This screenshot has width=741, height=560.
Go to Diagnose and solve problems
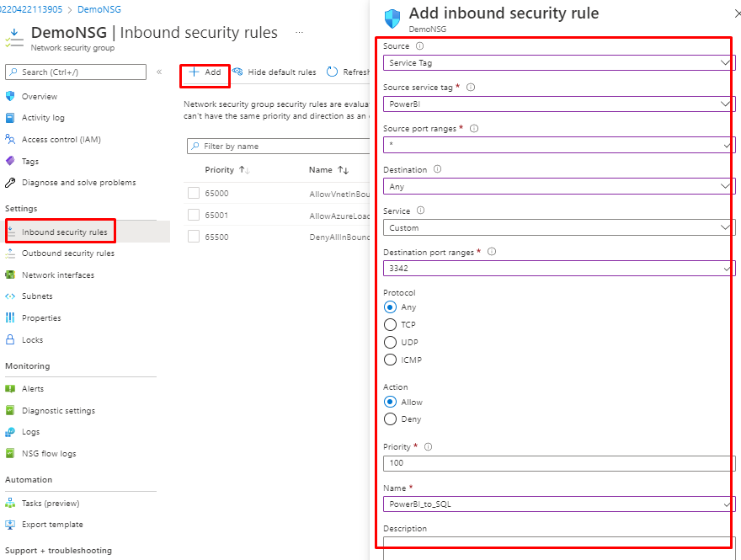coord(78,182)
